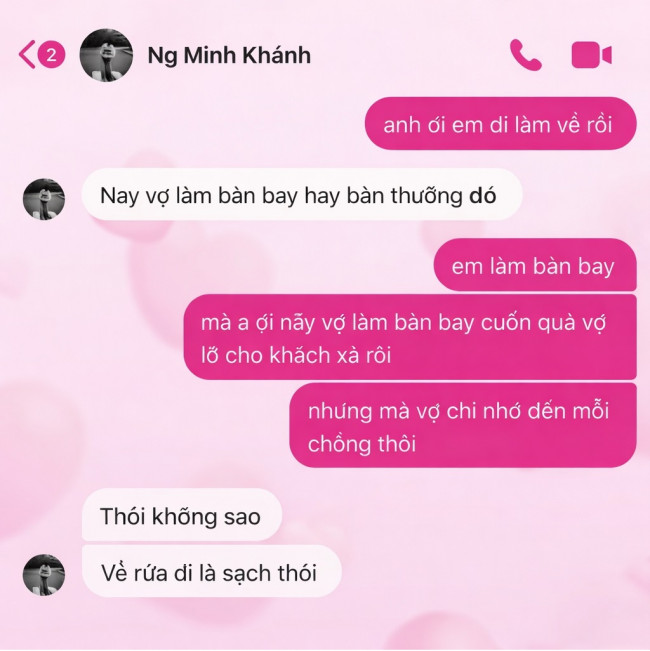
Task: Open the Ng Minh Khánh contact name
Action: pyautogui.click(x=229, y=55)
